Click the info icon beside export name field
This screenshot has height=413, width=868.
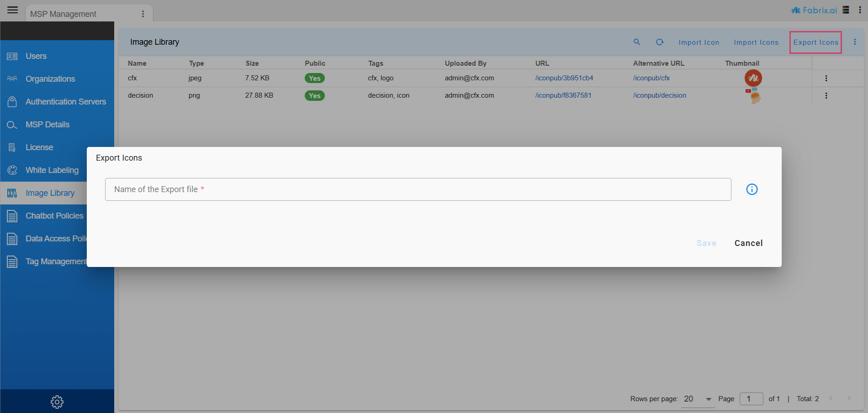[x=752, y=189]
